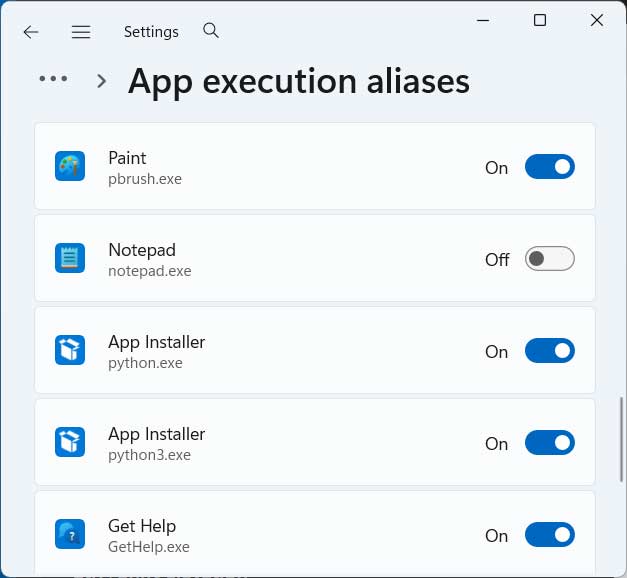Click the breadcrumb chevron arrow
The height and width of the screenshot is (578, 627).
pyautogui.click(x=101, y=81)
